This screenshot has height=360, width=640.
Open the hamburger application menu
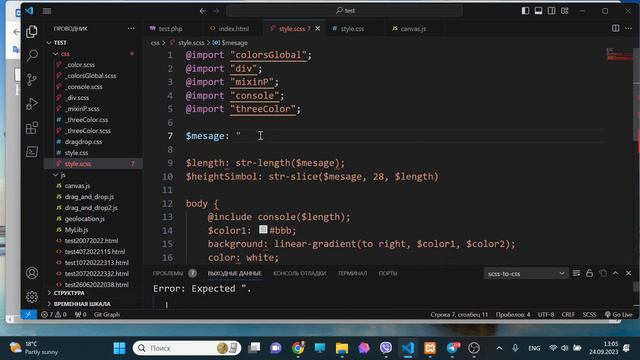[x=47, y=11]
